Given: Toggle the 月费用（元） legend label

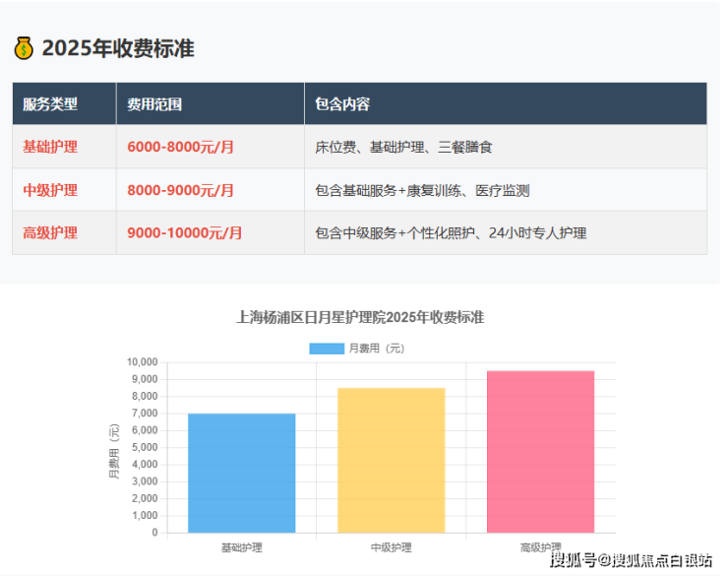Looking at the screenshot, I should point(377,349).
